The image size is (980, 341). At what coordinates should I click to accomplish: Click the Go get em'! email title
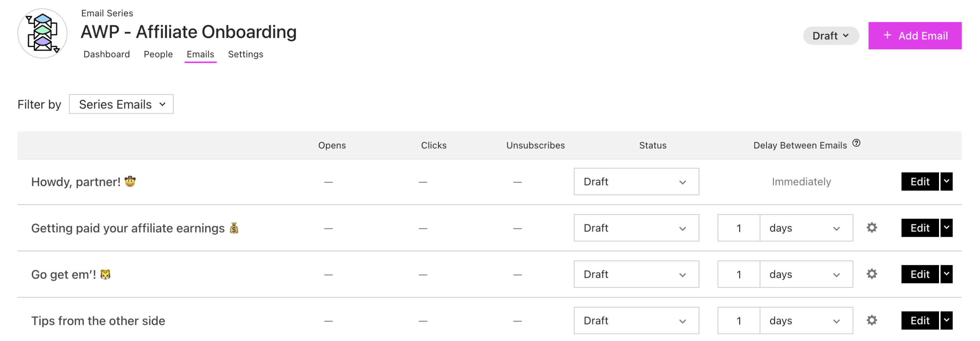71,275
